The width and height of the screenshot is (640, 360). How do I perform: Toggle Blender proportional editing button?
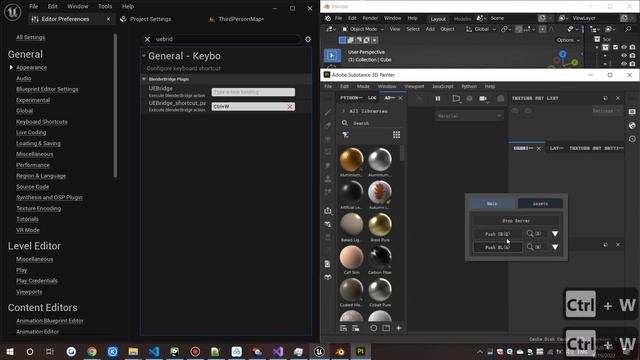click(542, 29)
